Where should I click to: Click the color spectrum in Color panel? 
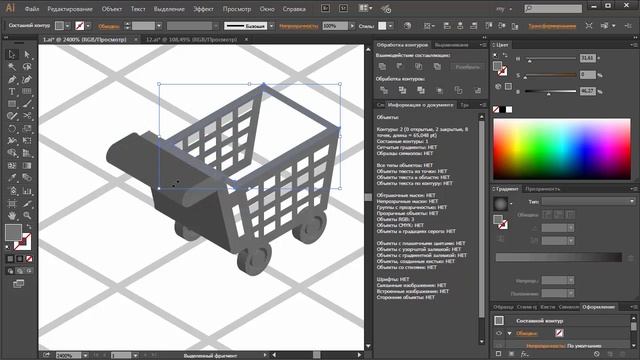click(562, 149)
